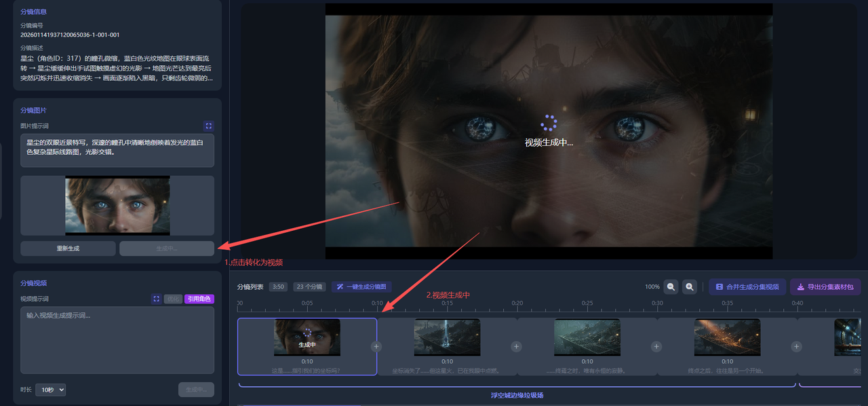The width and height of the screenshot is (868, 406).
Task: Click the 生成中 button in the video panel
Action: click(x=196, y=390)
